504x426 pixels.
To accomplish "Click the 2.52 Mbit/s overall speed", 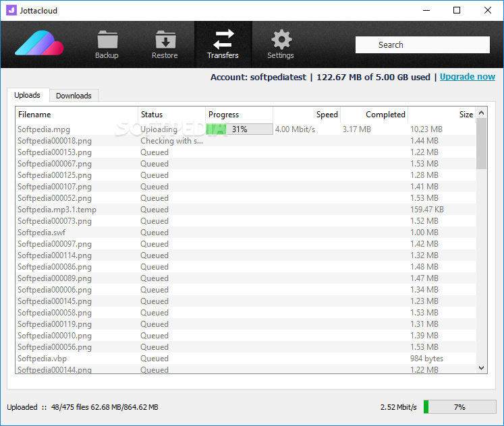I will (399, 407).
